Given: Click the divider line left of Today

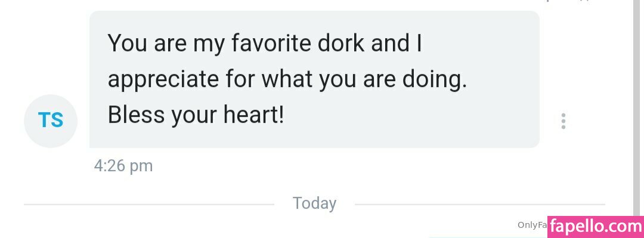Looking at the screenshot, I should point(148,204).
